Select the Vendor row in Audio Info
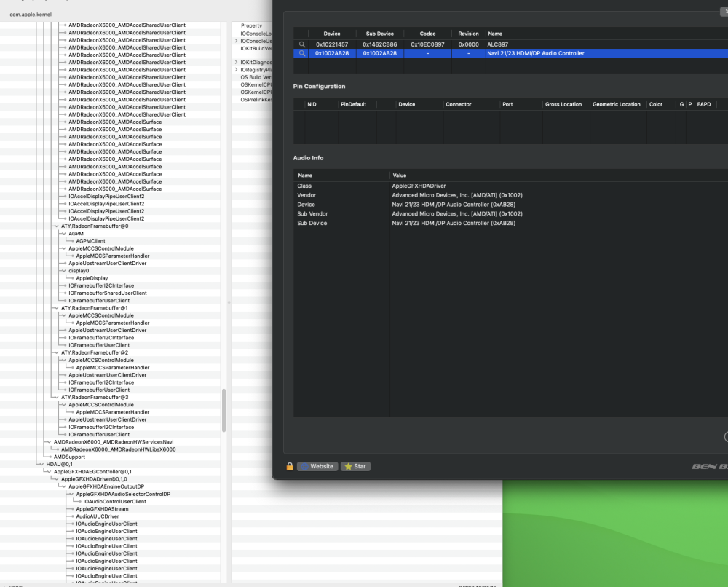728x587 pixels. tap(511, 195)
